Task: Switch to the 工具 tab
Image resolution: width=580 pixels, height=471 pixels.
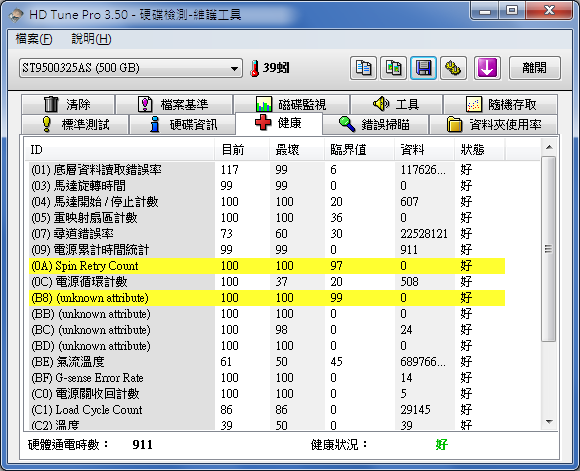Action: click(396, 104)
